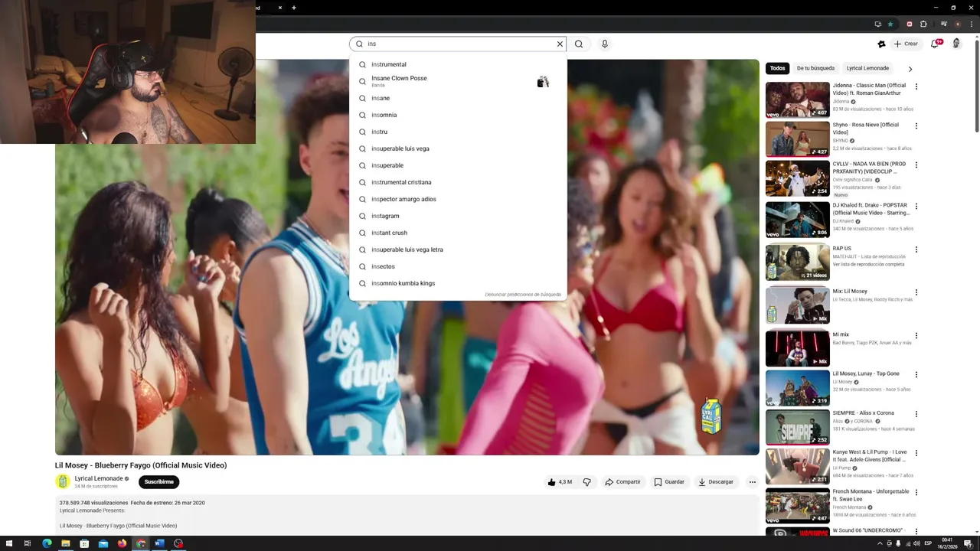This screenshot has height=551, width=980.
Task: Open the Lyrical Lemonade channel avatar
Action: (63, 481)
